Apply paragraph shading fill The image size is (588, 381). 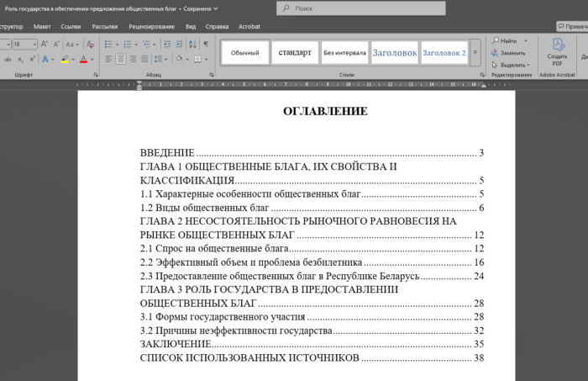point(179,60)
